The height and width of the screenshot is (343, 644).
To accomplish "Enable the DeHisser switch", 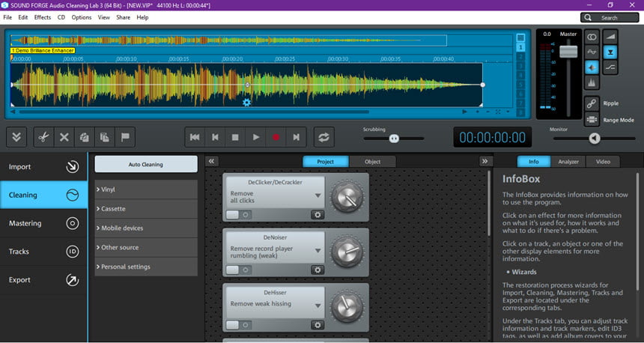I will (x=239, y=325).
